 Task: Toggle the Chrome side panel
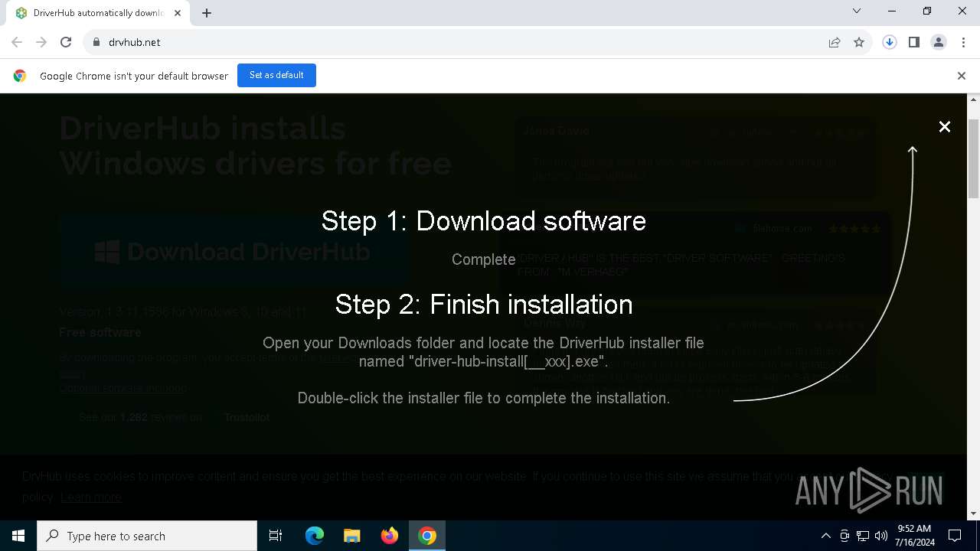coord(914,42)
